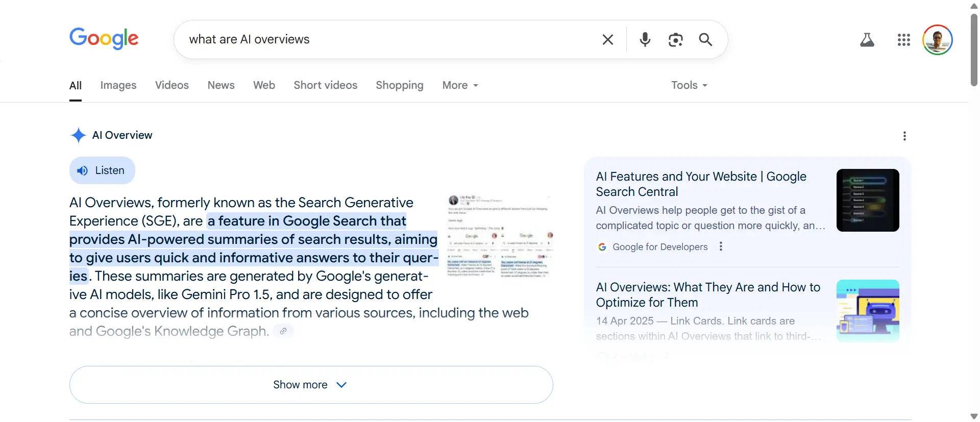The image size is (980, 422).
Task: Open Search Labs flask icon
Action: click(867, 40)
